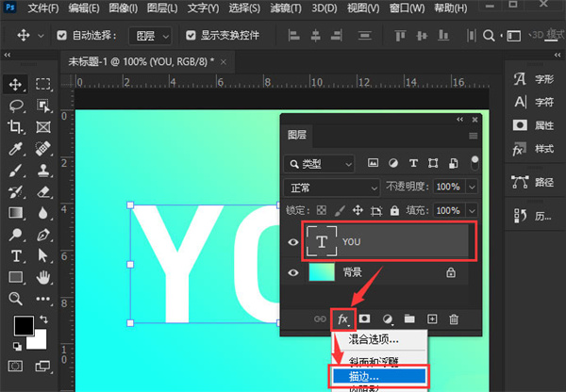
Task: Delete the selected layer
Action: 454,319
